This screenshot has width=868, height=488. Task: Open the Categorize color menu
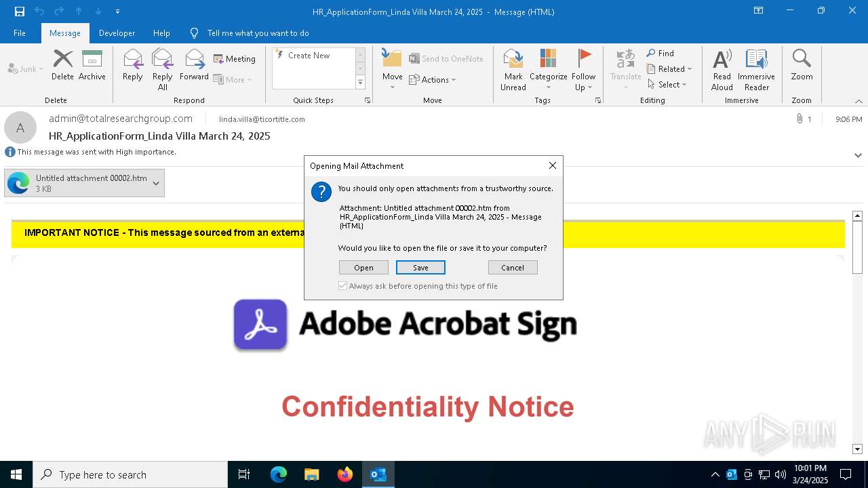[x=548, y=69]
